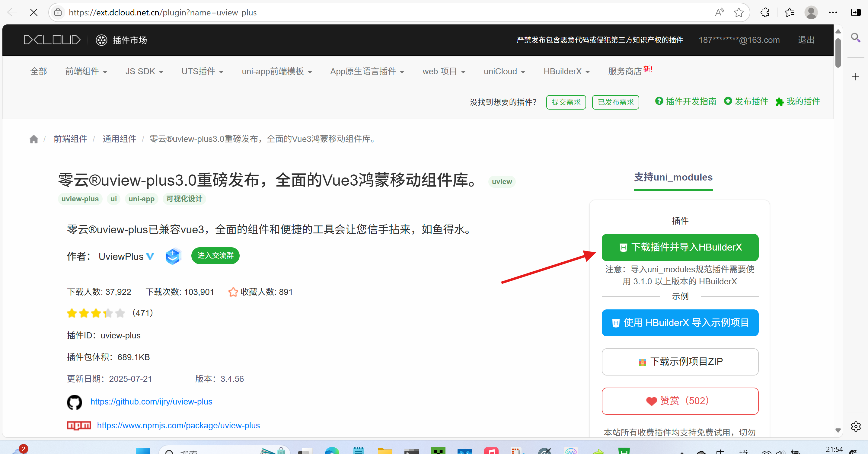Viewport: 868px width, 454px height.
Task: Click the npm logo icon
Action: click(x=79, y=425)
